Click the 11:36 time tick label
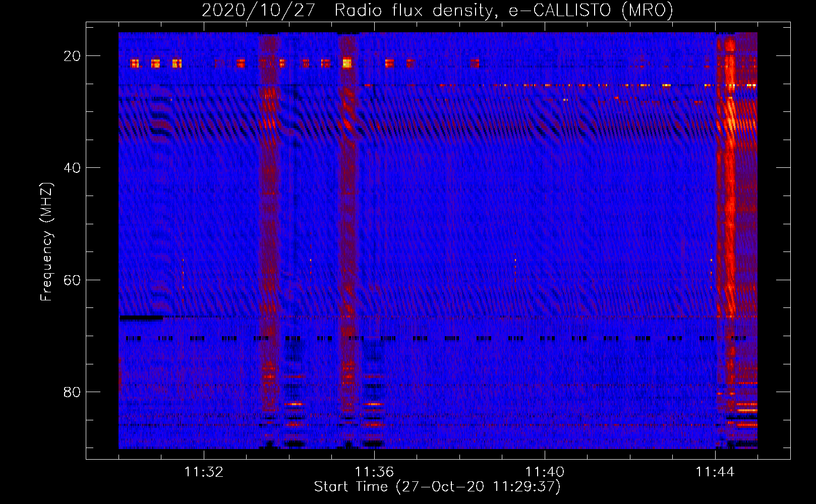The width and height of the screenshot is (816, 504). point(374,472)
